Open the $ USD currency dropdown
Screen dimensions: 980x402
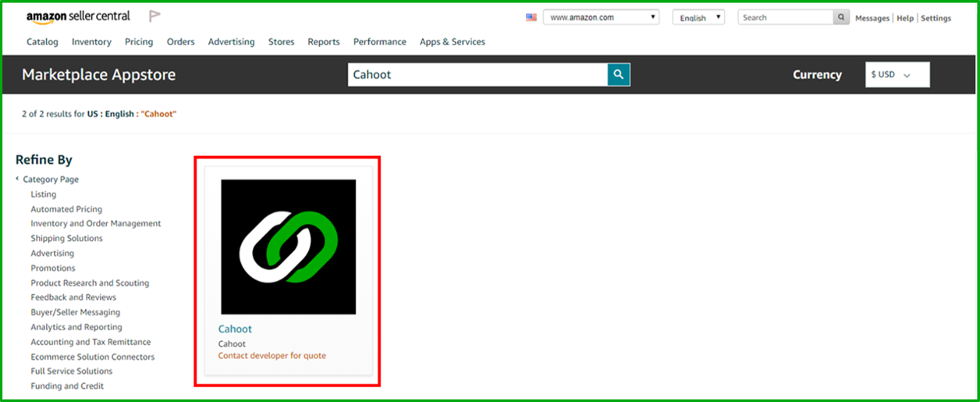tap(897, 75)
